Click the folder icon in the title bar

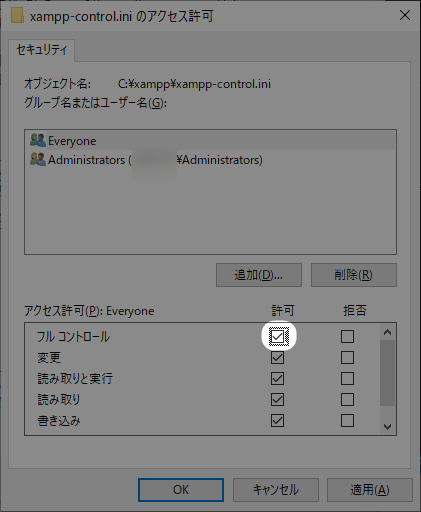(17, 15)
